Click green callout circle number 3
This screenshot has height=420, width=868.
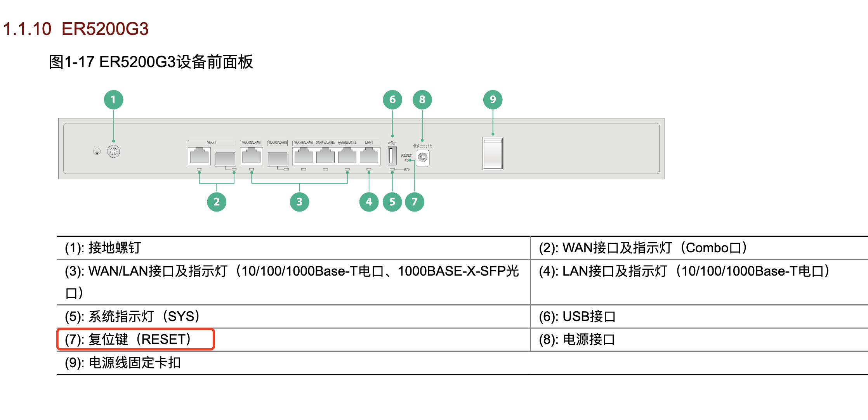click(299, 202)
